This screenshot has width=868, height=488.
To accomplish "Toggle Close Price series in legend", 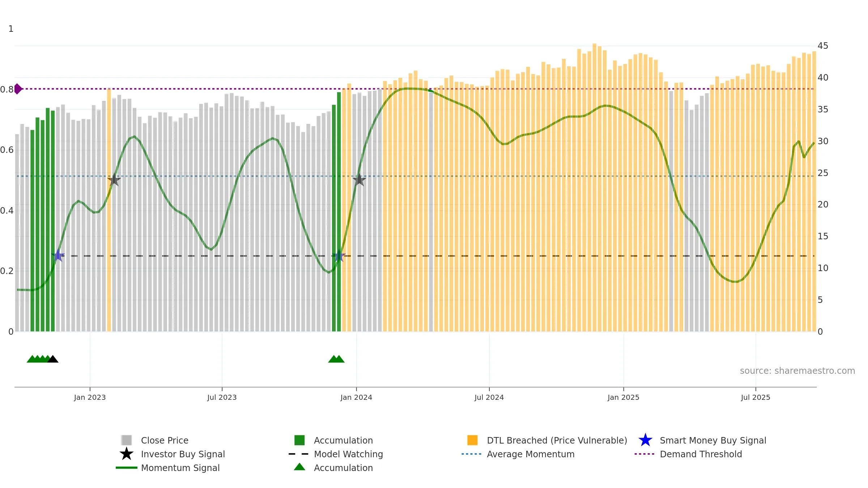I will click(x=165, y=440).
